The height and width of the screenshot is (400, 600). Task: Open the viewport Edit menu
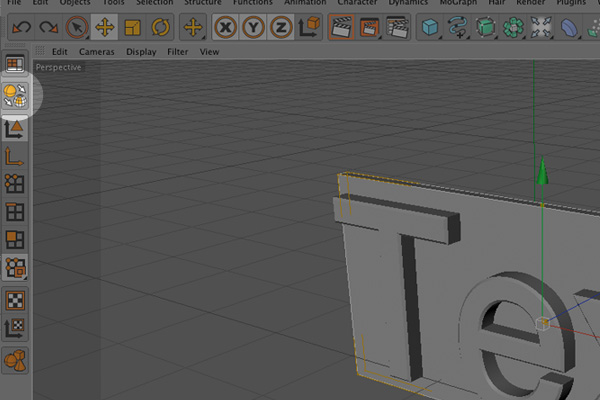[60, 52]
